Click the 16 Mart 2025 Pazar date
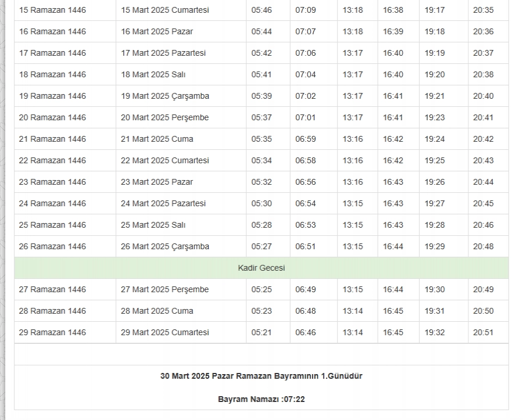The image size is (523, 420). point(157,31)
